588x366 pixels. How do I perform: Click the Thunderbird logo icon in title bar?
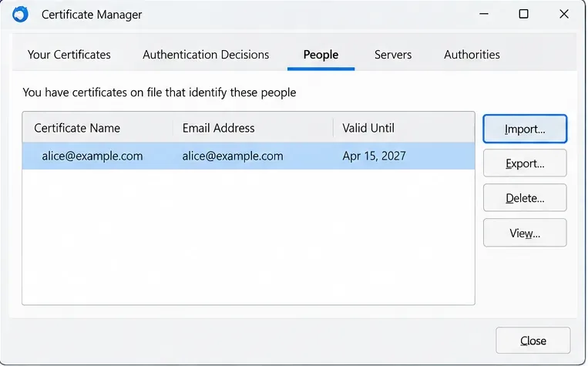click(x=20, y=15)
